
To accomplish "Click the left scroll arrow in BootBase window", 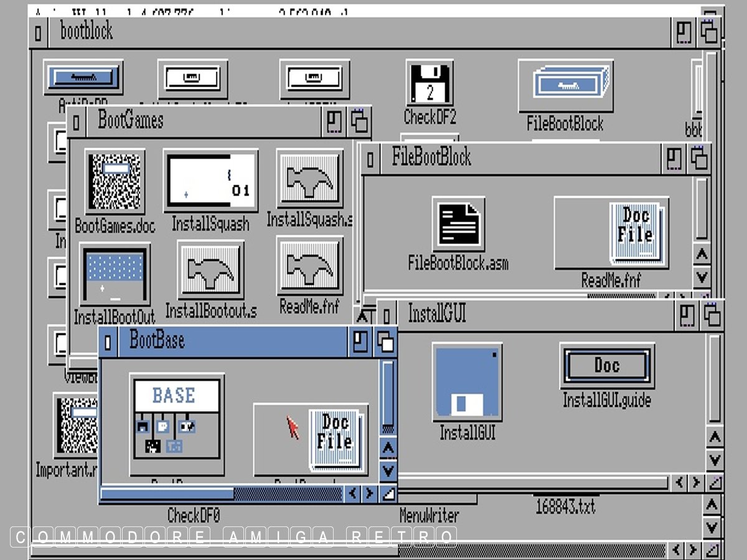I will coord(353,494).
